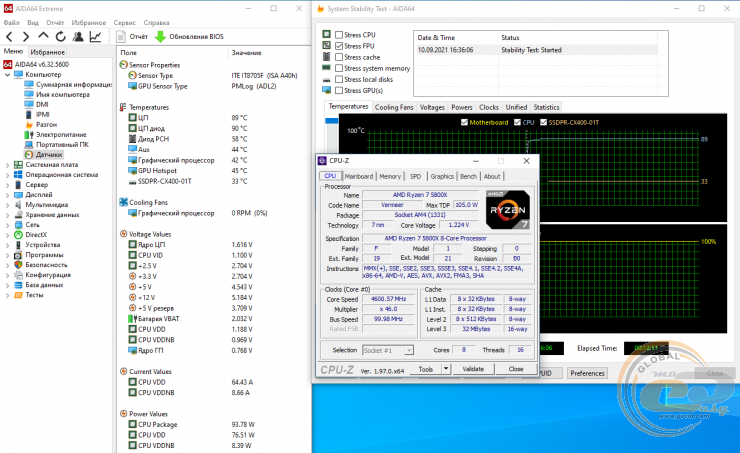This screenshot has height=453, width=740.
Task: Click the CPU-Z Tools button
Action: coord(426,369)
